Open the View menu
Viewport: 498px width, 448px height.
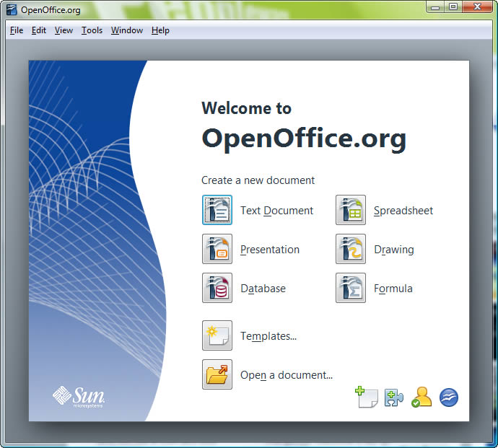pyautogui.click(x=64, y=30)
